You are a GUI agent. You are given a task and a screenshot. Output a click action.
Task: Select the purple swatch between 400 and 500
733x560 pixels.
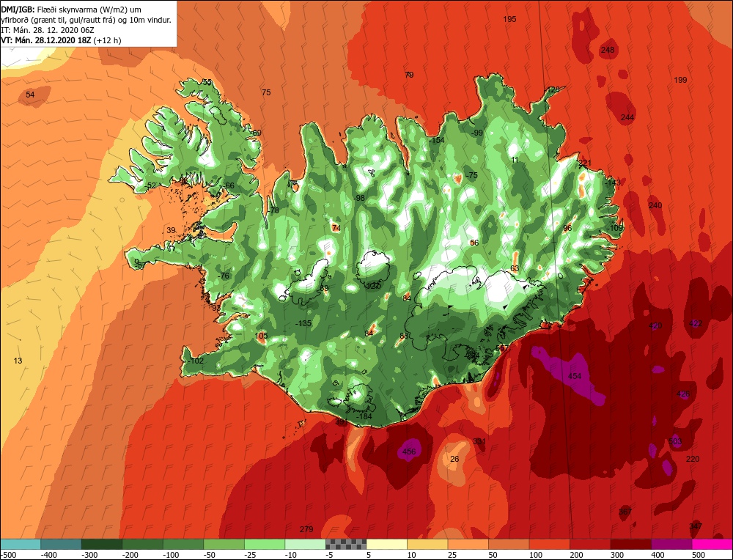click(671, 544)
